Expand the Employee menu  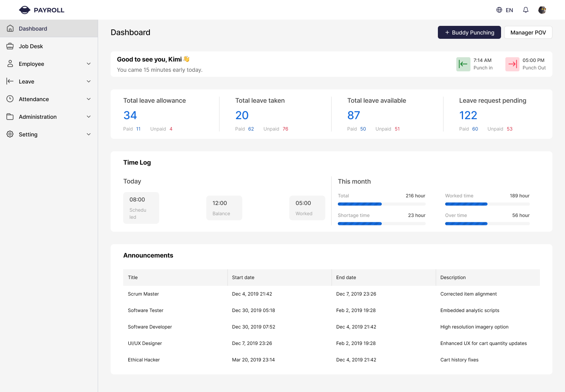click(x=88, y=64)
